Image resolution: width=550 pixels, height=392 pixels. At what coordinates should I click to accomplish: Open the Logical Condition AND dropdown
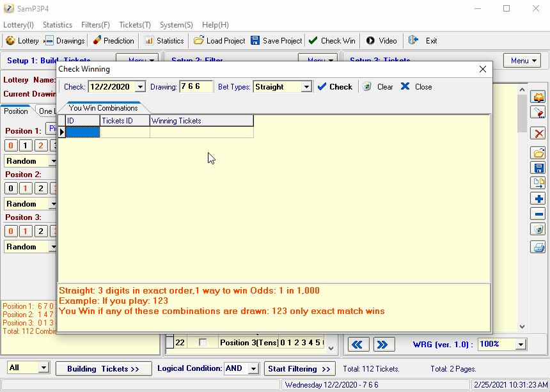[x=253, y=368]
